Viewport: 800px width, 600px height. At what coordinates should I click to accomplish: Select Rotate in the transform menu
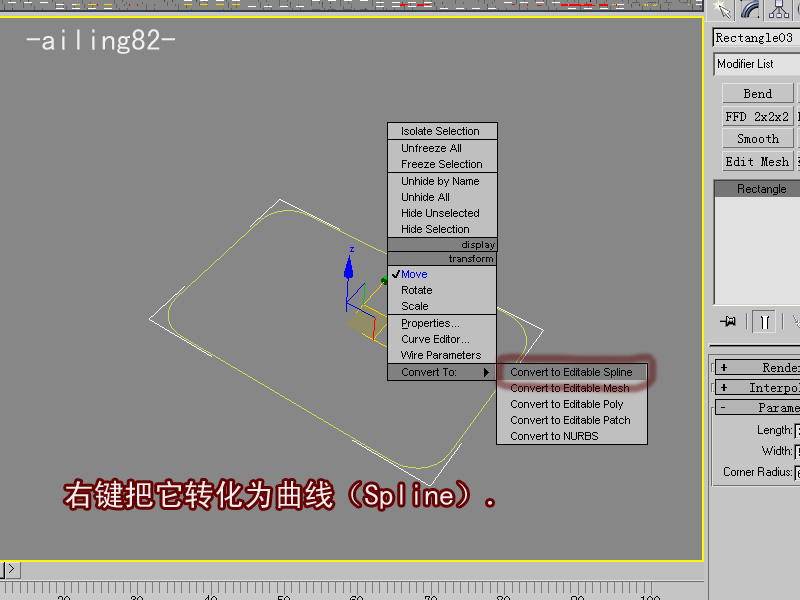click(x=442, y=290)
